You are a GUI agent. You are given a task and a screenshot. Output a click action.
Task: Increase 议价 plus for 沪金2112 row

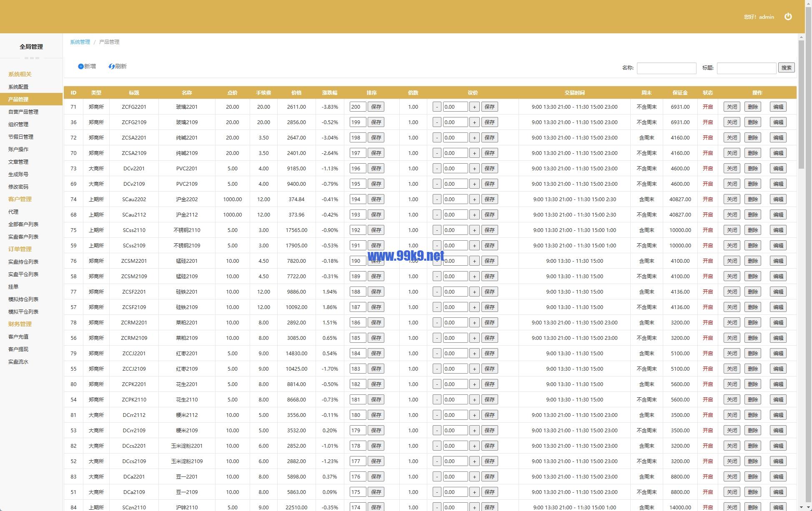[474, 214]
